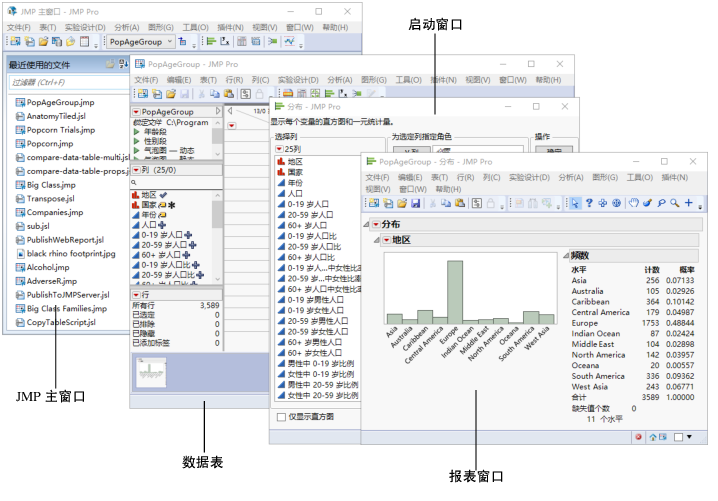
Task: Click the select-all icon in data table toolbar
Action: click(x=245, y=93)
